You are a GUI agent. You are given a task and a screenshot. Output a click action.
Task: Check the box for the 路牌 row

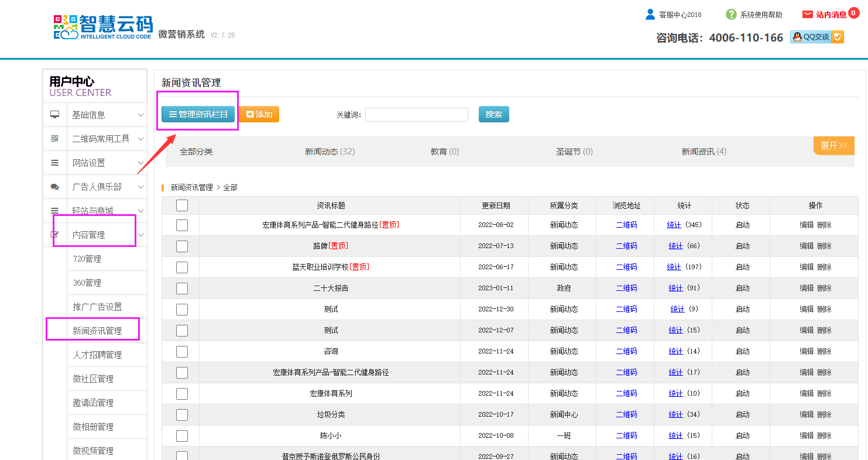click(x=182, y=246)
